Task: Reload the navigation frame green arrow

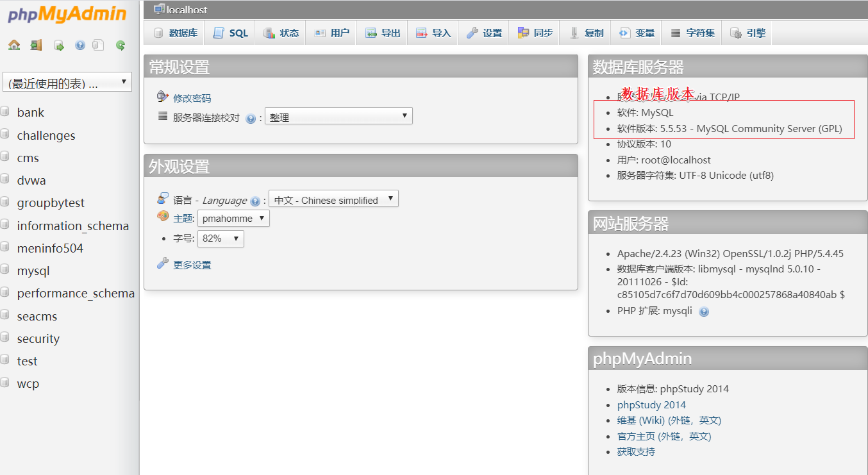Action: point(120,45)
